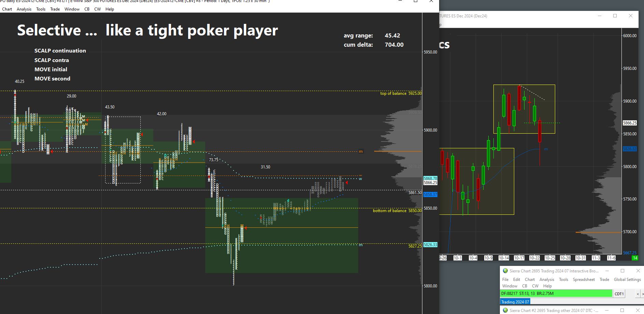Click the avg range value 45.42
Viewport: 644px width, 314px height.
click(392, 35)
